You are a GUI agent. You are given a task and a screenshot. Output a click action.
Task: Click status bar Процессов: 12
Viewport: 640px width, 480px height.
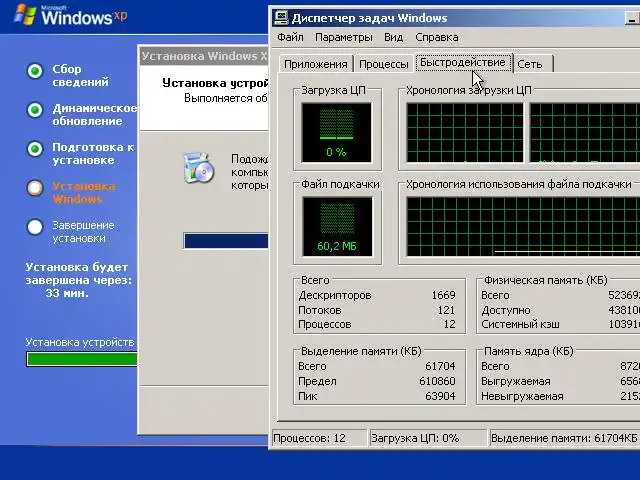[319, 438]
